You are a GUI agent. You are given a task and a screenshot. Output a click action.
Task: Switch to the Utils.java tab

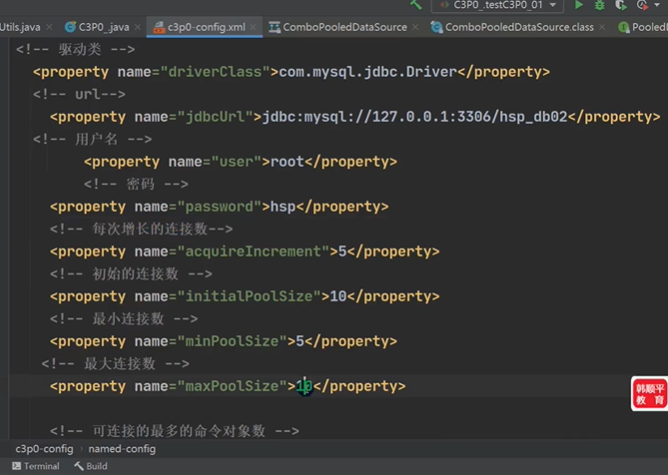(20, 27)
